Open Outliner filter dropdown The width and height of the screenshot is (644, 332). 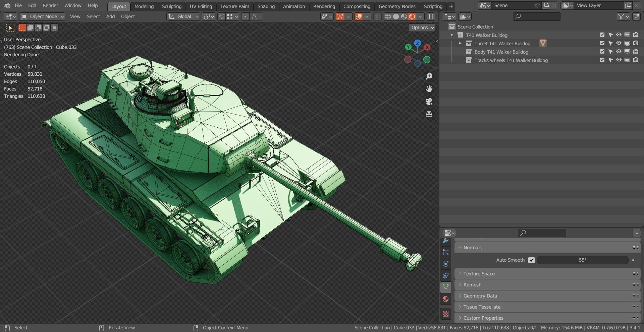click(623, 17)
